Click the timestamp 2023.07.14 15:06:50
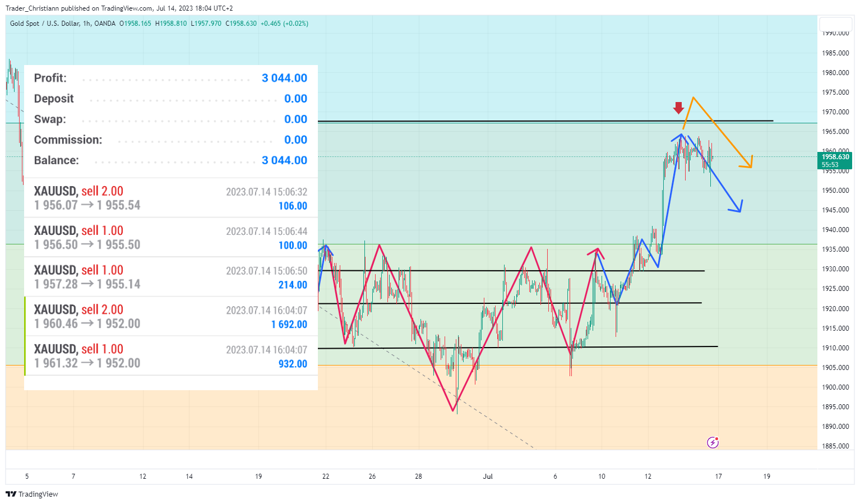This screenshot has height=504, width=860. 267,271
